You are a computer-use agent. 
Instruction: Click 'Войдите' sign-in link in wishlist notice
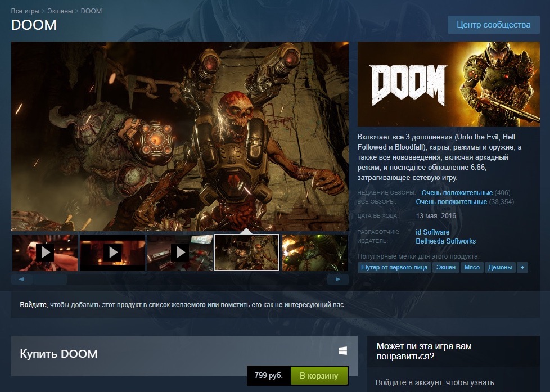[x=33, y=305]
